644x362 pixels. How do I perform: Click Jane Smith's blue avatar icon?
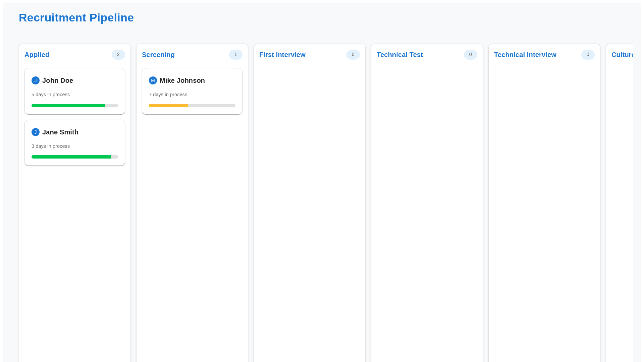point(35,132)
